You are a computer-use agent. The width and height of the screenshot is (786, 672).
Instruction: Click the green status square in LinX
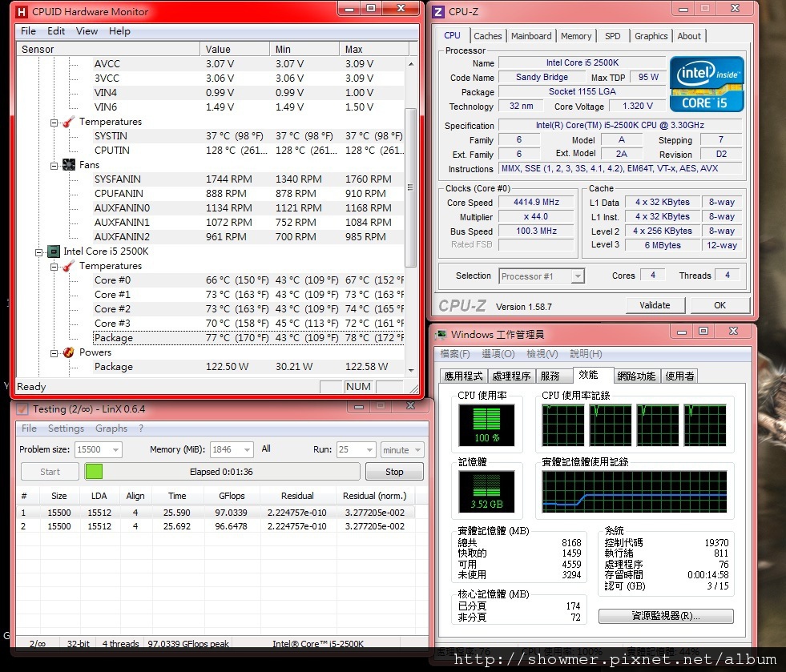[x=95, y=472]
